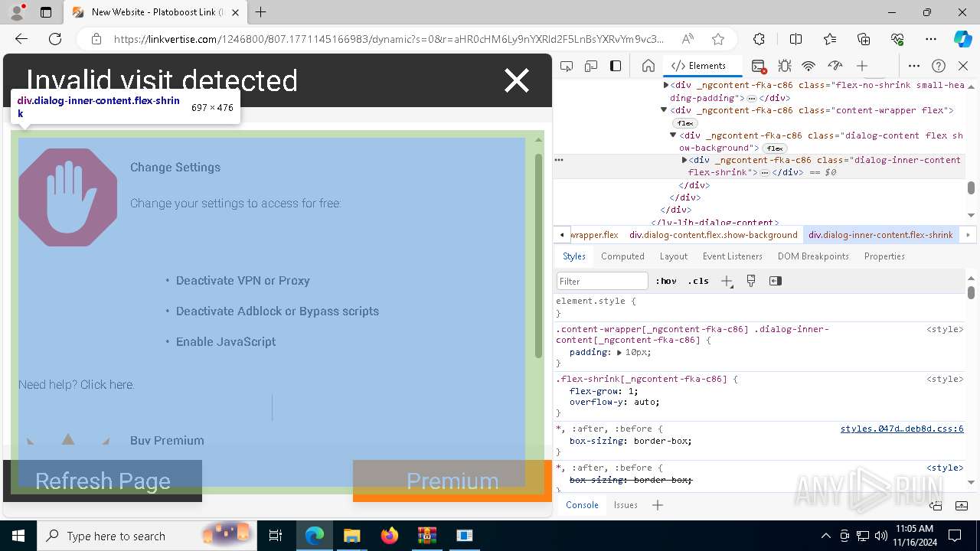The image size is (980, 551).
Task: Open the Console drawer tab
Action: 582,505
